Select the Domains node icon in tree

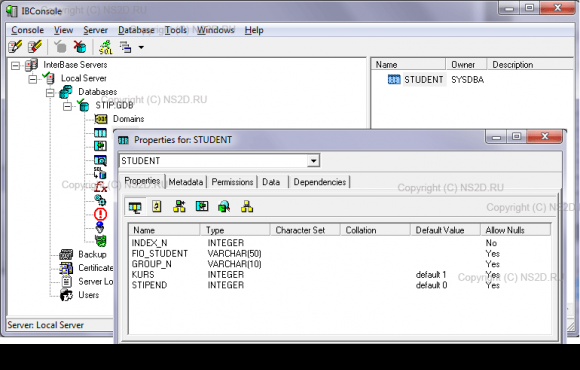click(101, 119)
